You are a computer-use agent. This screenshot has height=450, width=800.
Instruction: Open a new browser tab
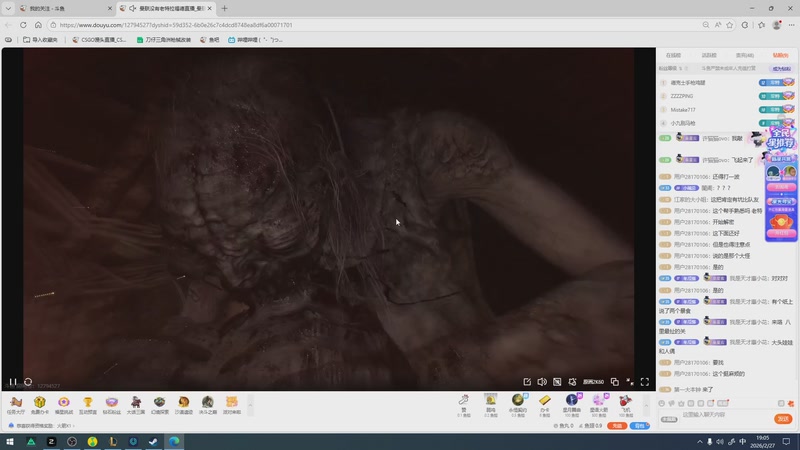[224, 9]
